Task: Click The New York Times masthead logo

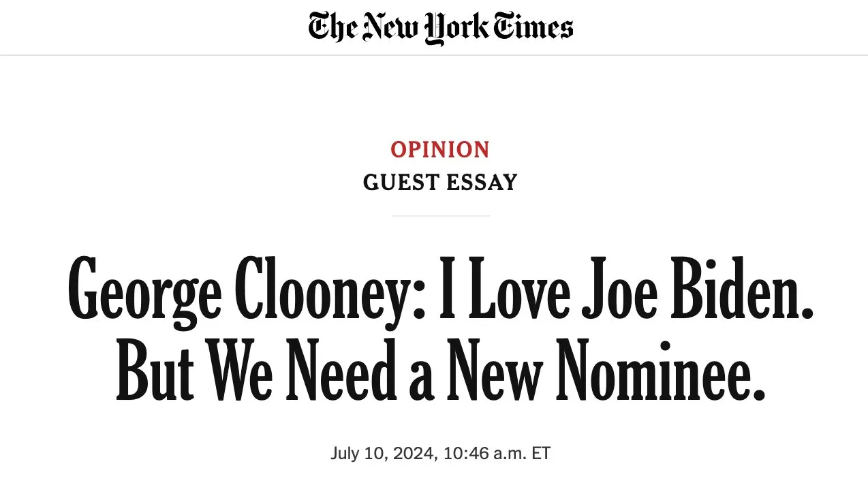Action: click(x=440, y=27)
